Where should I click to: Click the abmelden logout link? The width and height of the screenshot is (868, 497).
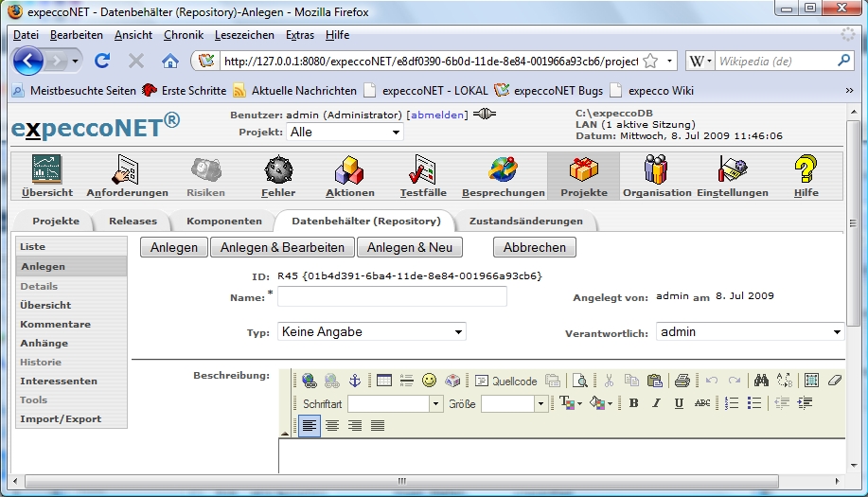pyautogui.click(x=436, y=115)
